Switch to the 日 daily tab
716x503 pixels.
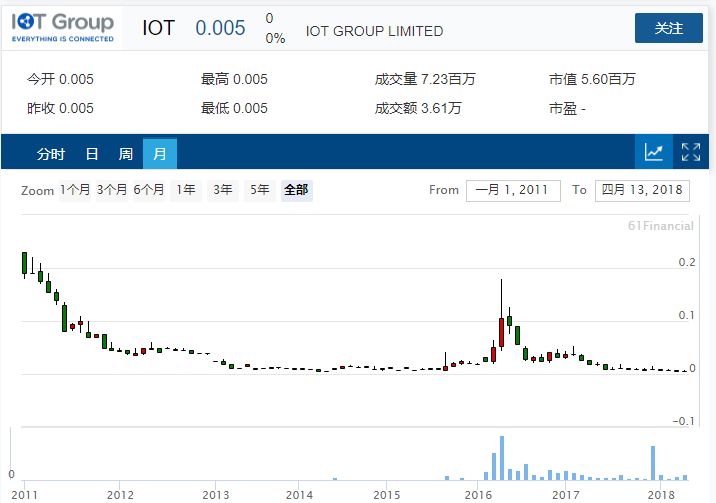92,154
